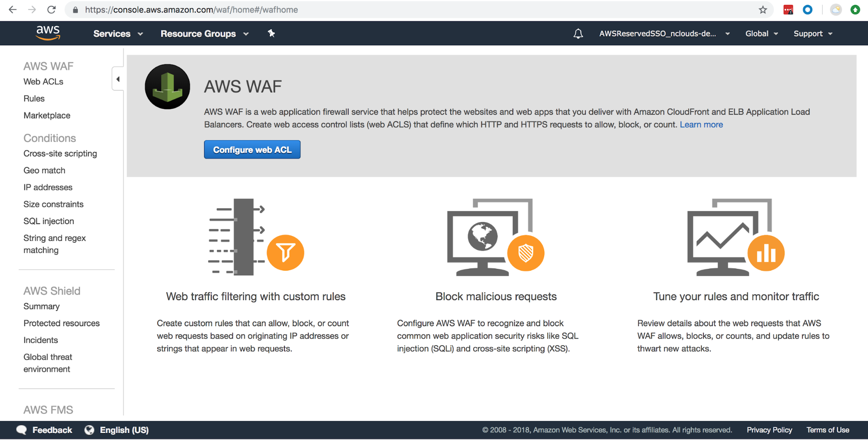Open the notifications bell icon
The image size is (868, 440).
click(x=578, y=33)
